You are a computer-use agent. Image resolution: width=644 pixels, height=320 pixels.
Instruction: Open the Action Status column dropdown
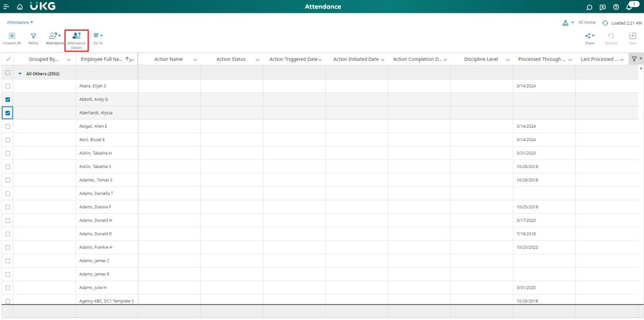pyautogui.click(x=257, y=59)
